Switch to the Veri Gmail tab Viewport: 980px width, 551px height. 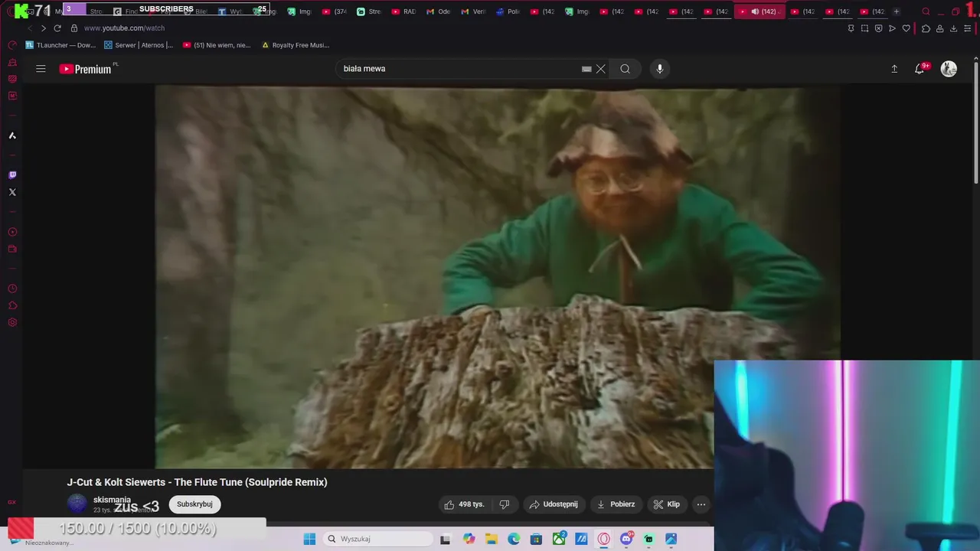[474, 11]
